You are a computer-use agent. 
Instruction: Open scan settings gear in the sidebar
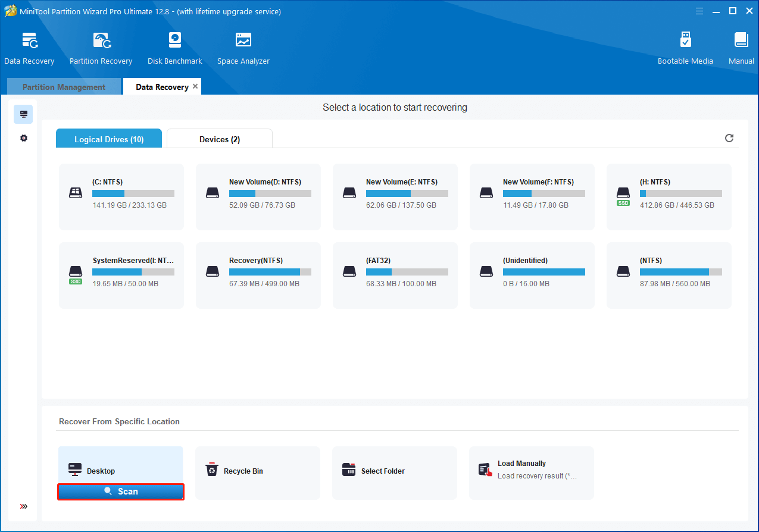[x=23, y=138]
